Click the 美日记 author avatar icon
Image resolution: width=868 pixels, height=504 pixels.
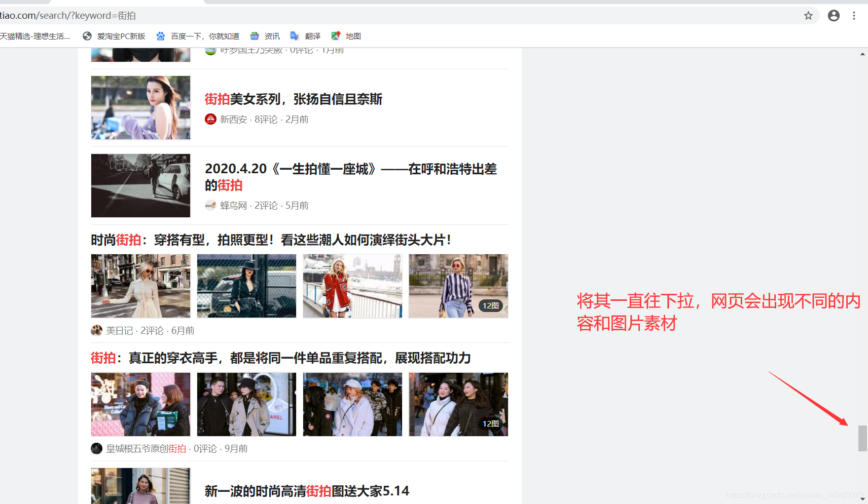tap(96, 330)
